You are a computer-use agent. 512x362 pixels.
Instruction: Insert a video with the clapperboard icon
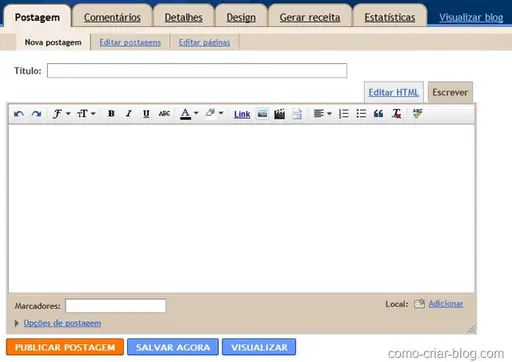pos(279,114)
